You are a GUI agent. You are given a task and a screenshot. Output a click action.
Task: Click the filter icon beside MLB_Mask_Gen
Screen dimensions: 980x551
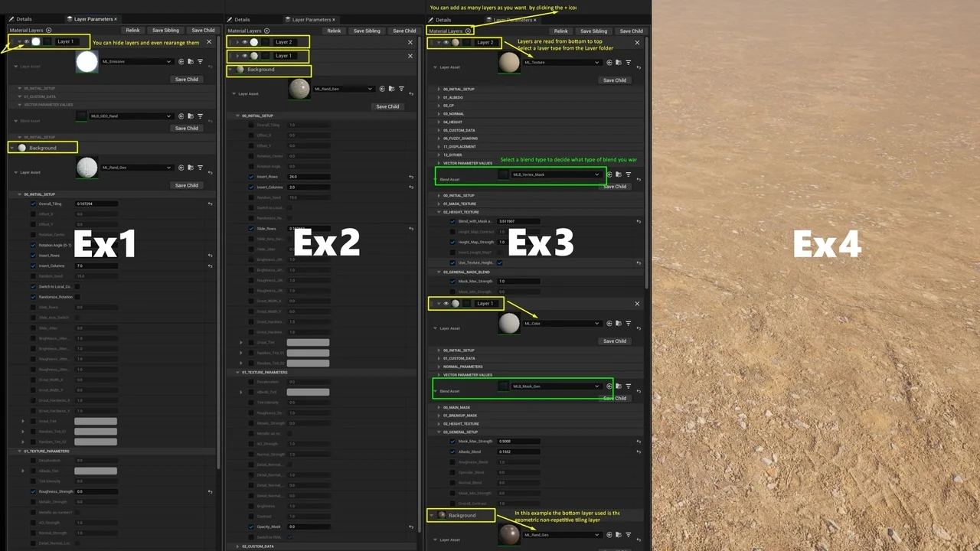[x=629, y=386]
